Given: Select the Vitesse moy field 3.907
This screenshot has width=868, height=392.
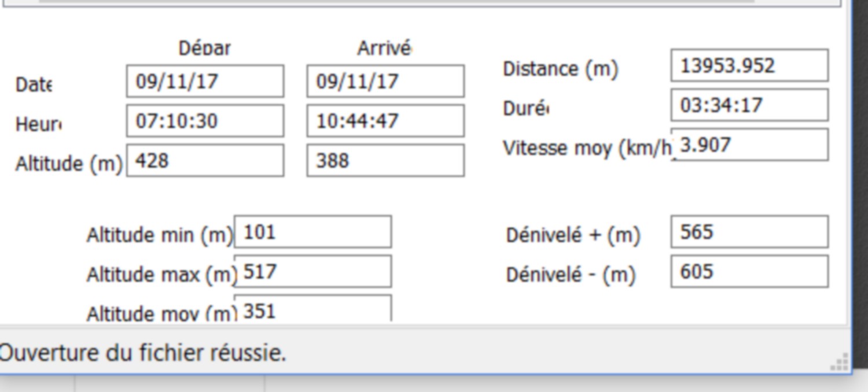Looking at the screenshot, I should coord(749,145).
